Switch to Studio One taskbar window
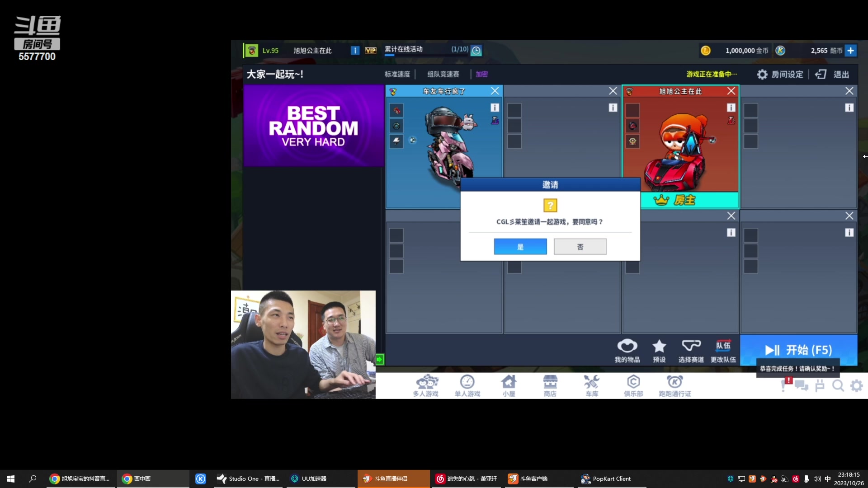Image resolution: width=868 pixels, height=488 pixels. pos(248,479)
